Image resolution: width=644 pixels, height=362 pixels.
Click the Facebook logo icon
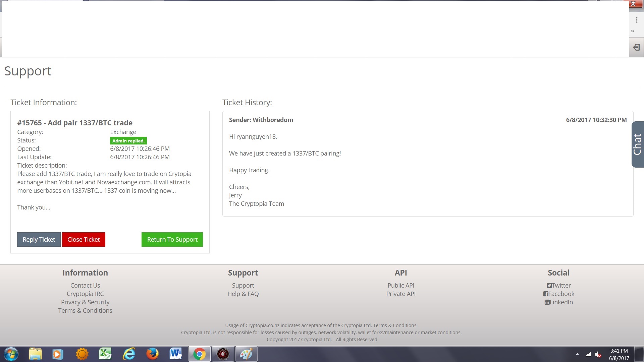tap(546, 294)
